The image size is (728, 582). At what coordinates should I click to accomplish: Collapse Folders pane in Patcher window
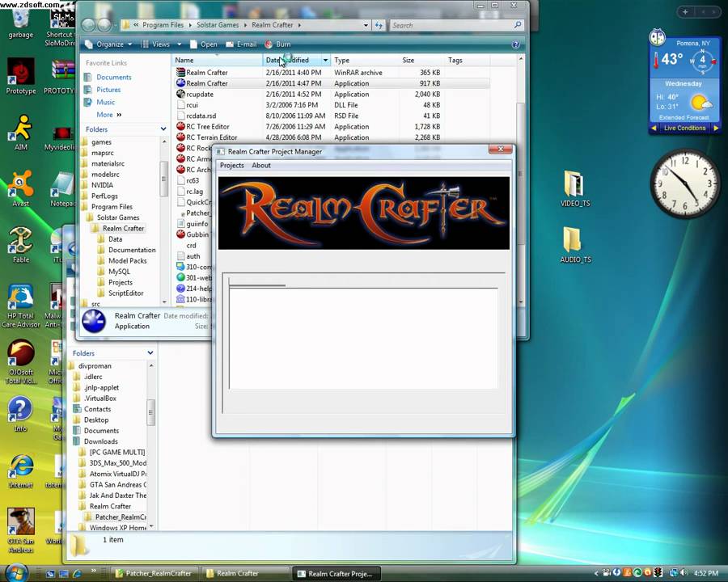pos(150,353)
